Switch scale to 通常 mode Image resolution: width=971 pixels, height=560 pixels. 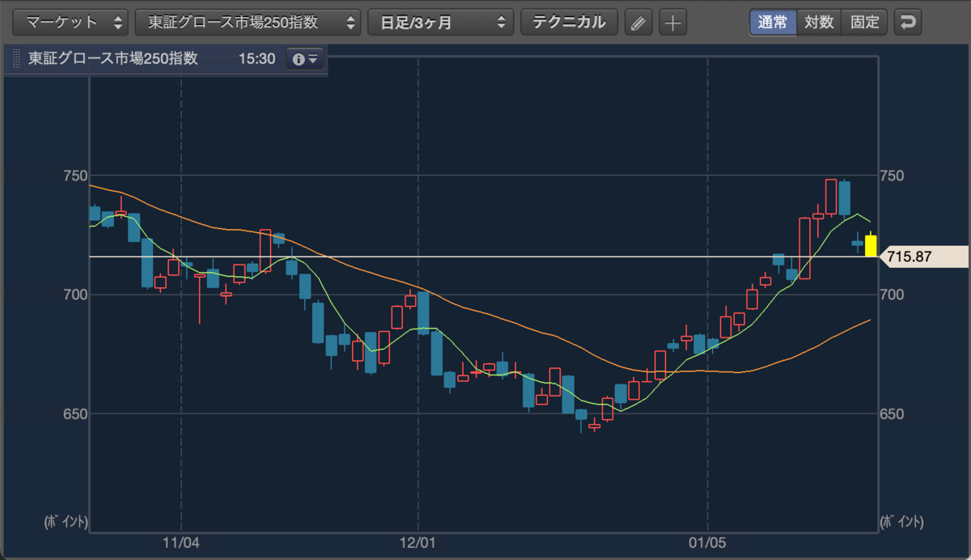773,23
